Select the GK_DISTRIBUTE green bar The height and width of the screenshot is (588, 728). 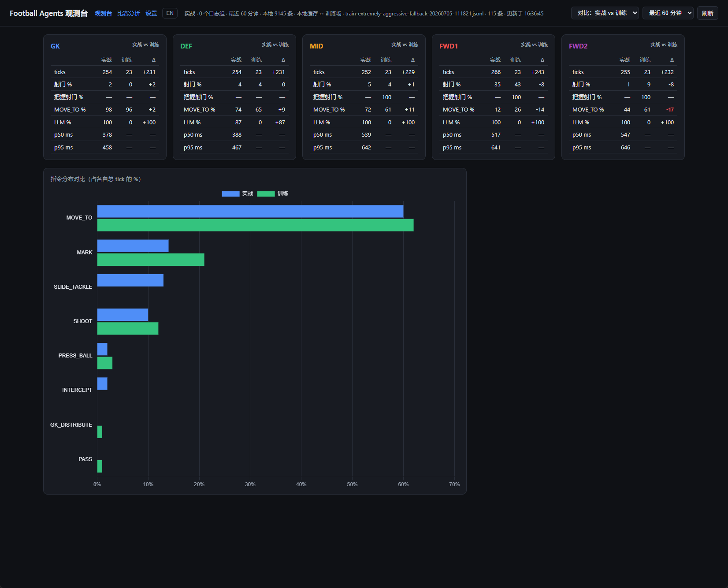(x=100, y=432)
